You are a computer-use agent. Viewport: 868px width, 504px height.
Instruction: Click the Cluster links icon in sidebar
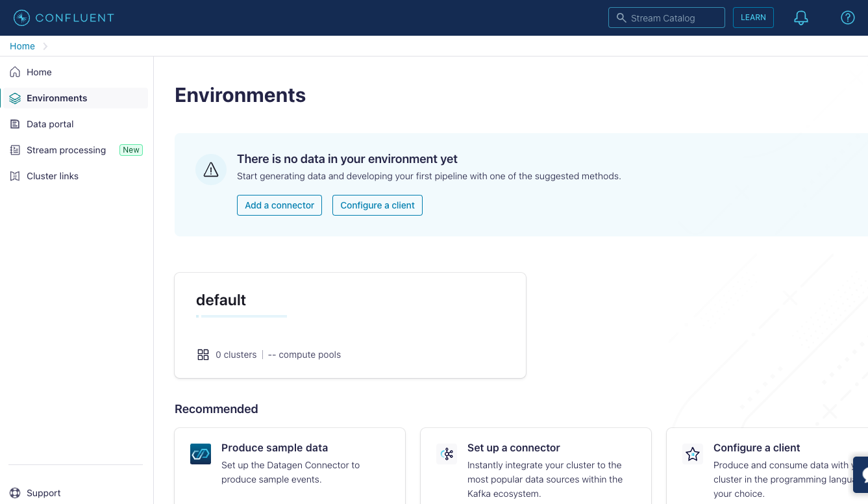(x=15, y=175)
